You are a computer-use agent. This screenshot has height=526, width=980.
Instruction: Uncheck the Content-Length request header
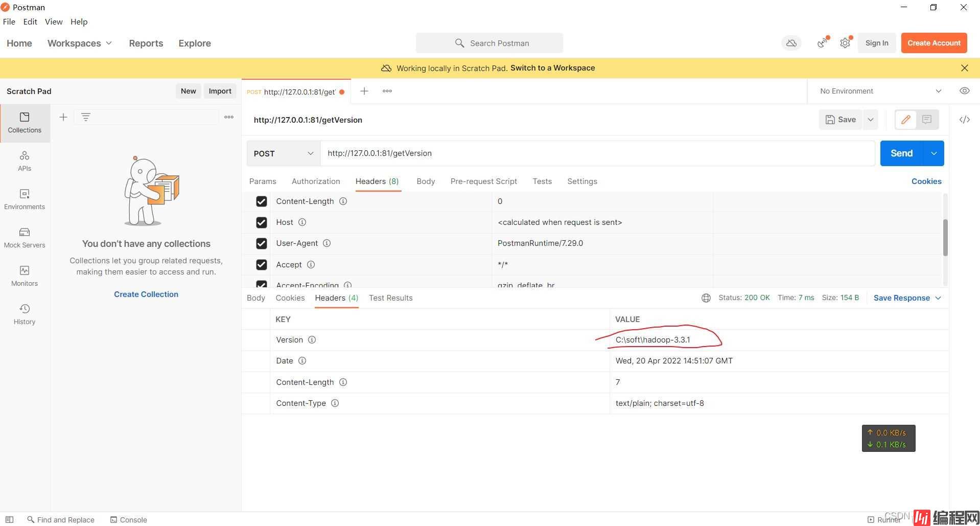coord(262,201)
